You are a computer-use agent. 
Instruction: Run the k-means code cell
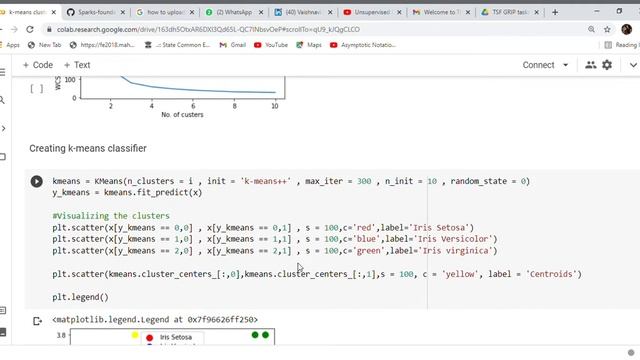point(37,181)
